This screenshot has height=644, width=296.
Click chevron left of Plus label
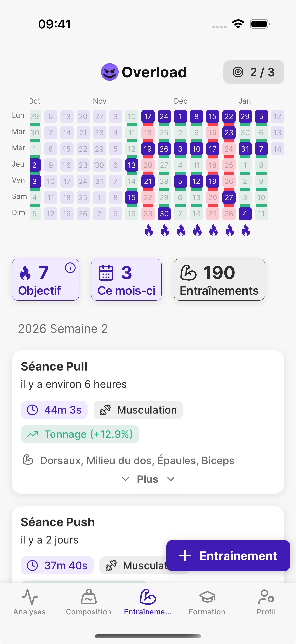click(x=125, y=479)
